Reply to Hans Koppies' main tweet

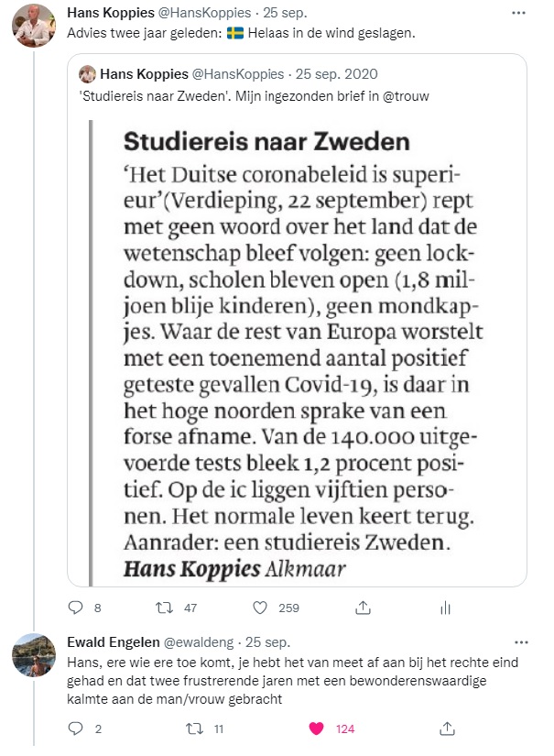[77, 607]
